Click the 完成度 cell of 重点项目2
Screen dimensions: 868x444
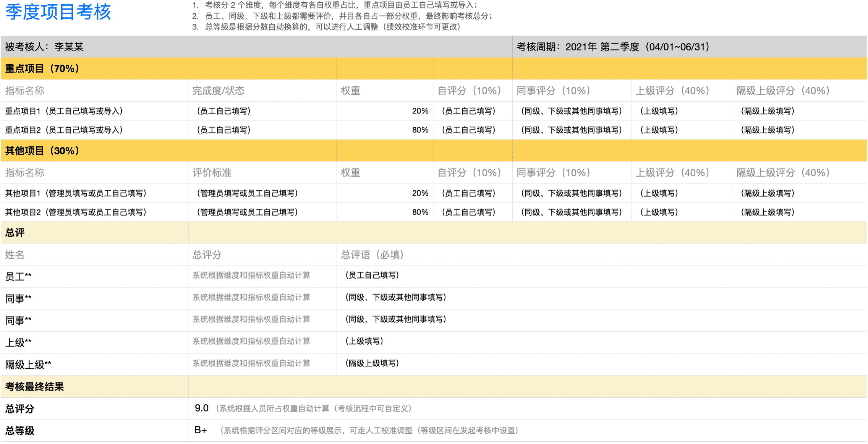[262, 130]
